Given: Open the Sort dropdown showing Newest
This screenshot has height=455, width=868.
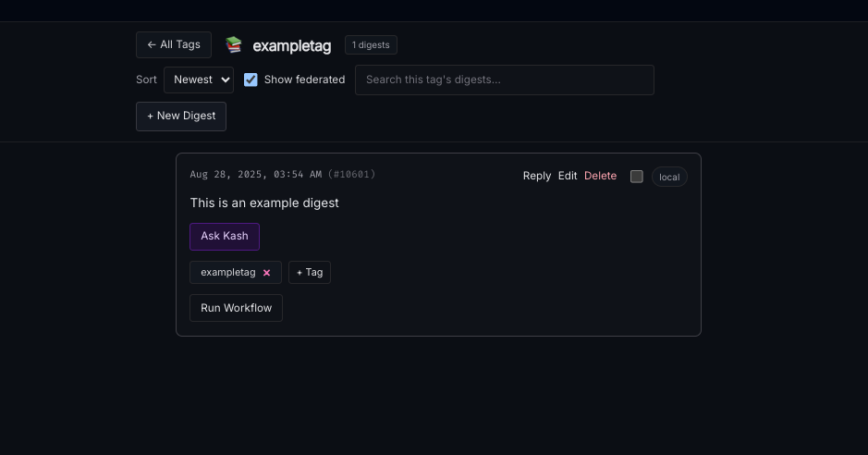Looking at the screenshot, I should 199,80.
